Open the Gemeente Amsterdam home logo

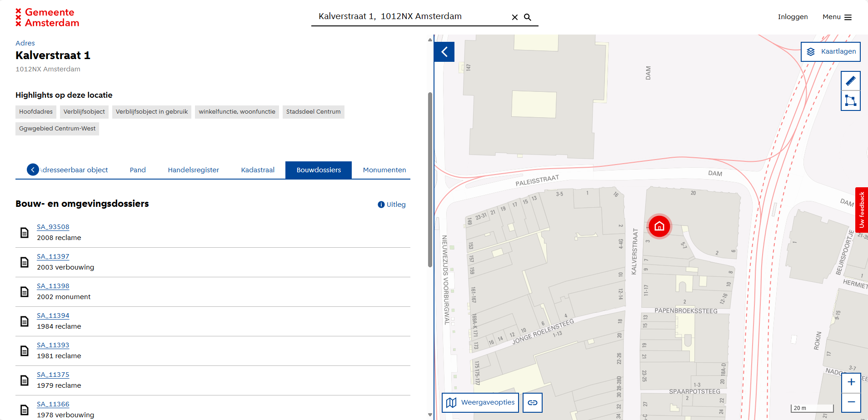[x=47, y=18]
